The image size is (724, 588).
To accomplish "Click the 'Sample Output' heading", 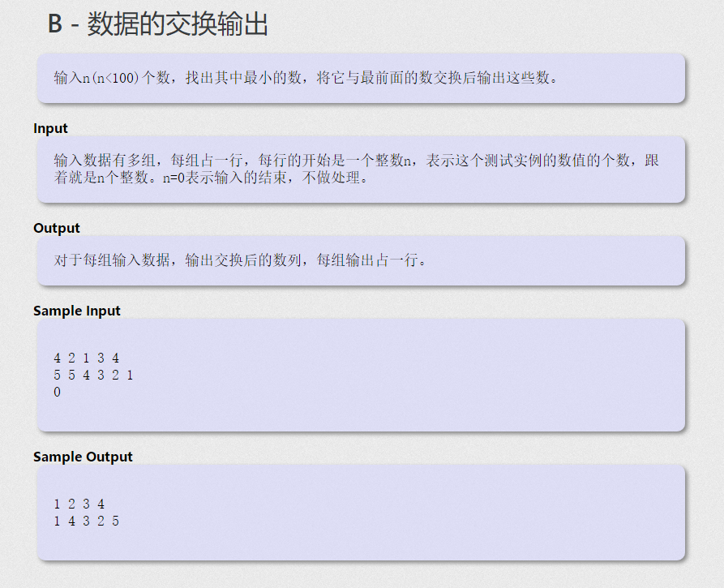I will click(83, 457).
